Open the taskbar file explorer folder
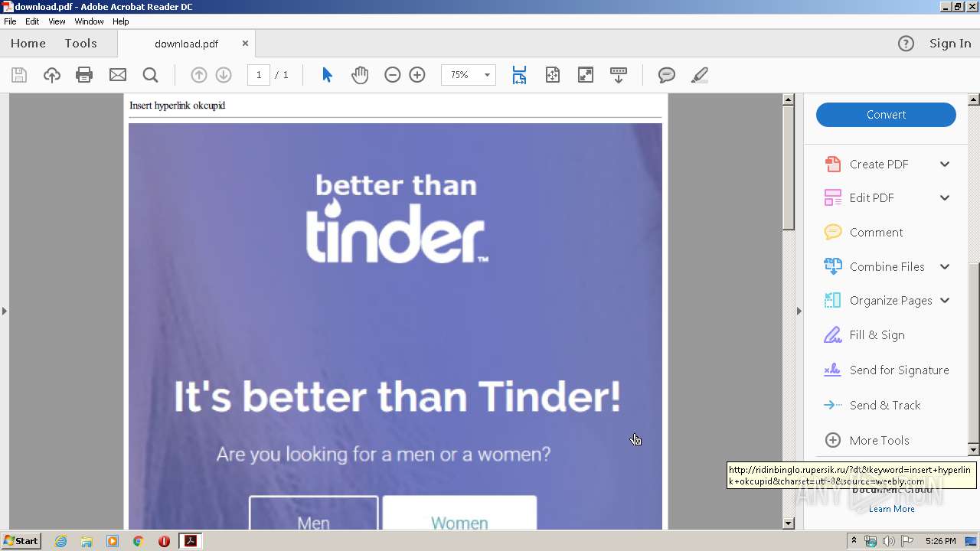The width and height of the screenshot is (980, 551). pos(87,541)
